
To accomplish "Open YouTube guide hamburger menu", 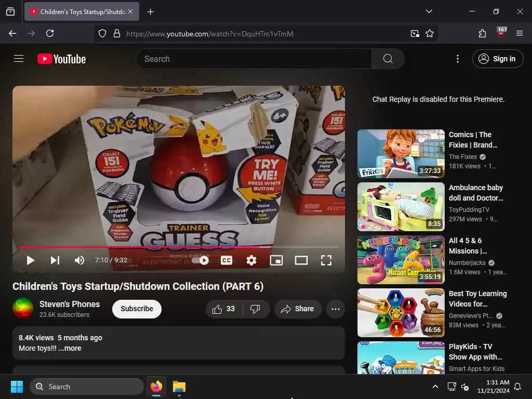I will click(x=19, y=59).
